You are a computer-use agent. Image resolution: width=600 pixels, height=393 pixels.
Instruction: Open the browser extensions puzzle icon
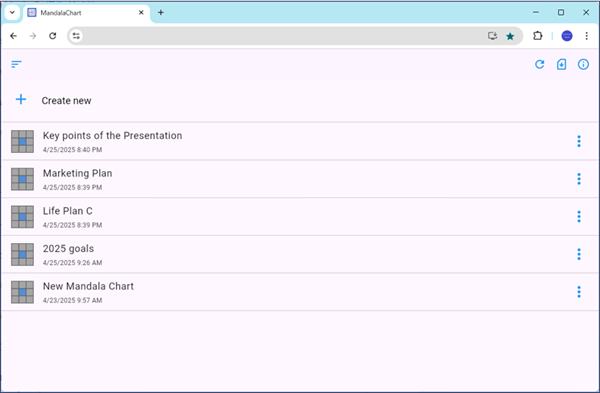point(537,36)
